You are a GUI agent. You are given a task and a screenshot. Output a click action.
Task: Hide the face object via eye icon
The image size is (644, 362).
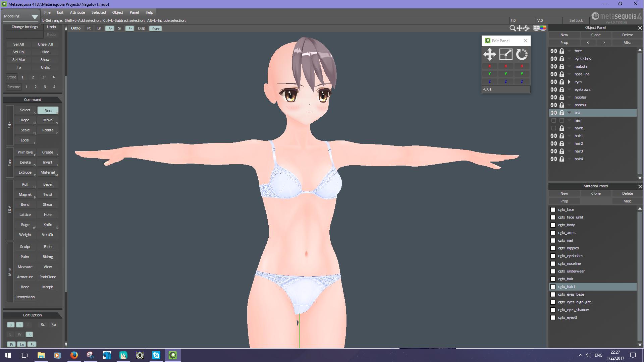pos(553,51)
